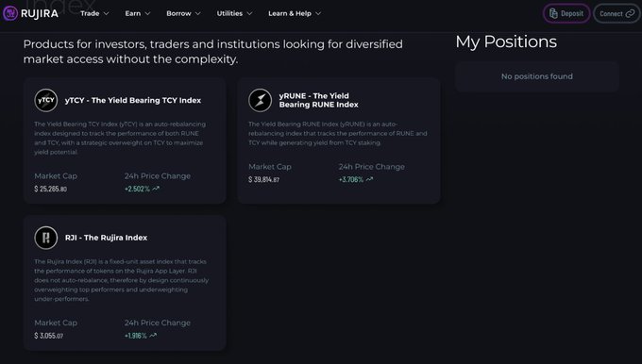The width and height of the screenshot is (642, 364).
Task: Click '24h Price Change' label on RJI card
Action: (x=158, y=323)
